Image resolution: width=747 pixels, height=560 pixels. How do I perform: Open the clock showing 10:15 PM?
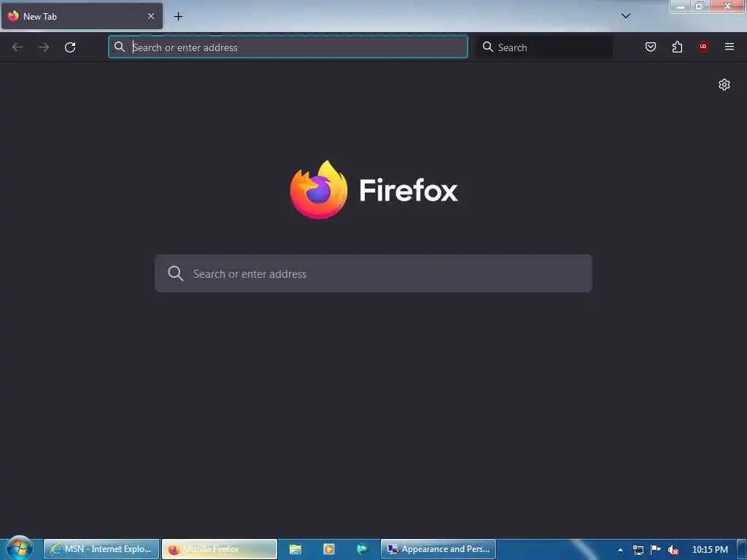point(710,550)
